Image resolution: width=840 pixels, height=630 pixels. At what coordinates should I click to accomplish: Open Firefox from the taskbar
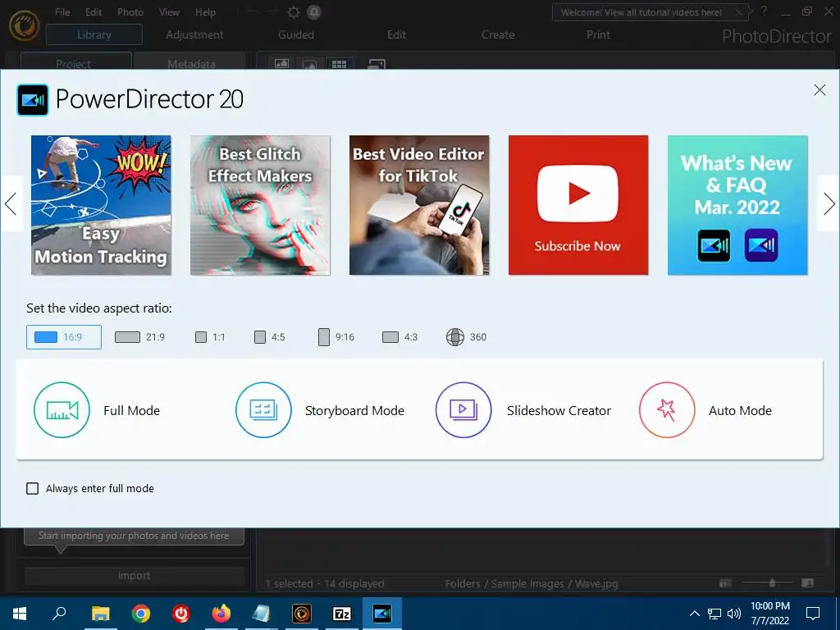(221, 614)
